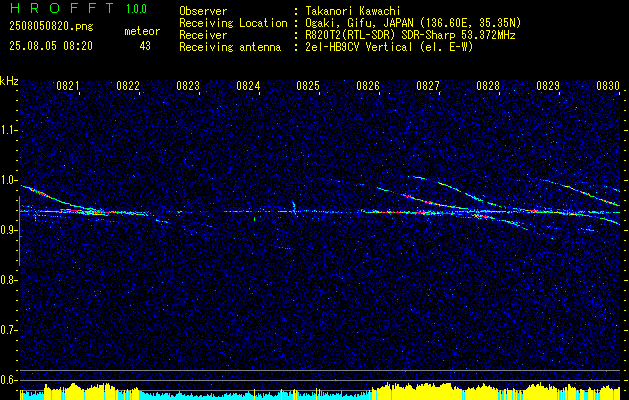Select the 1.0.0 version number

click(x=136, y=9)
